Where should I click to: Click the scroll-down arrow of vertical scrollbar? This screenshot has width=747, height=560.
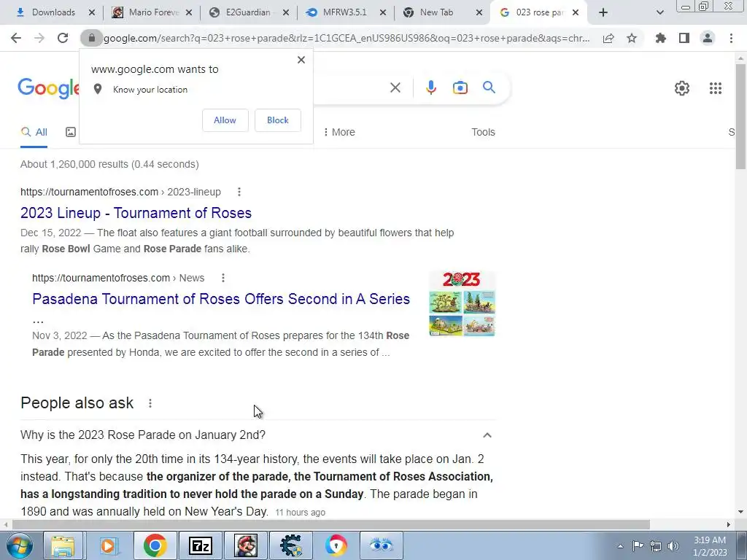click(740, 512)
